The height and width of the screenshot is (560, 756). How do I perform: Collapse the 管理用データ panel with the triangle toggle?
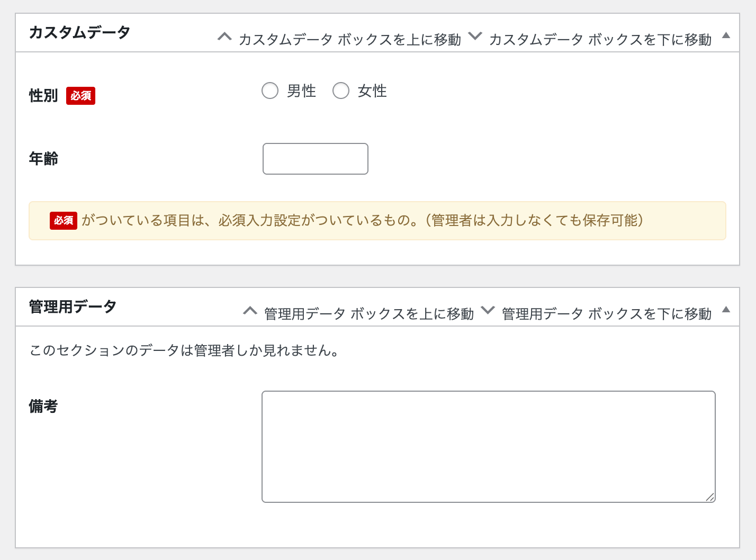[726, 310]
